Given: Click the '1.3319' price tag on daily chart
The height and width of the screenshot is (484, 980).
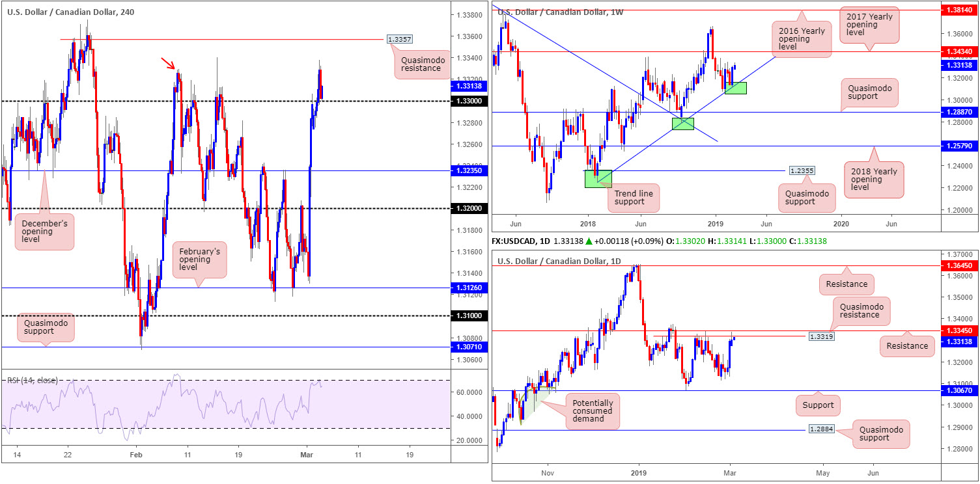Looking at the screenshot, I should [x=820, y=336].
